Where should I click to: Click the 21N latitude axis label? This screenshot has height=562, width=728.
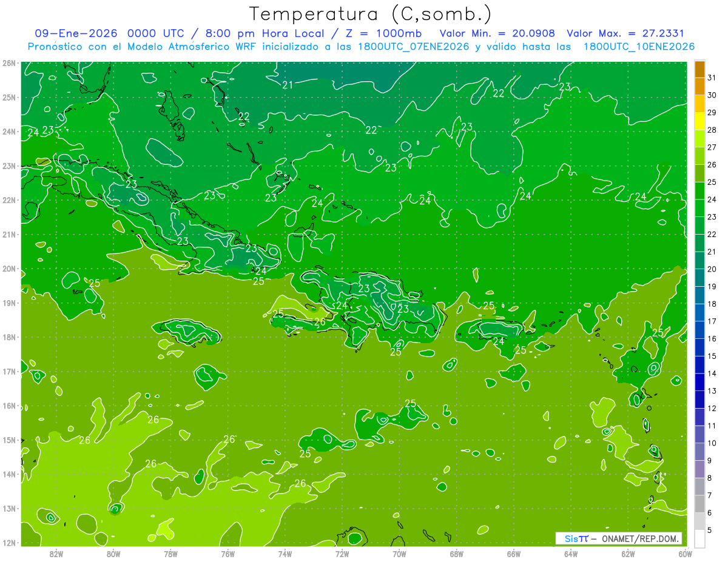pyautogui.click(x=8, y=234)
